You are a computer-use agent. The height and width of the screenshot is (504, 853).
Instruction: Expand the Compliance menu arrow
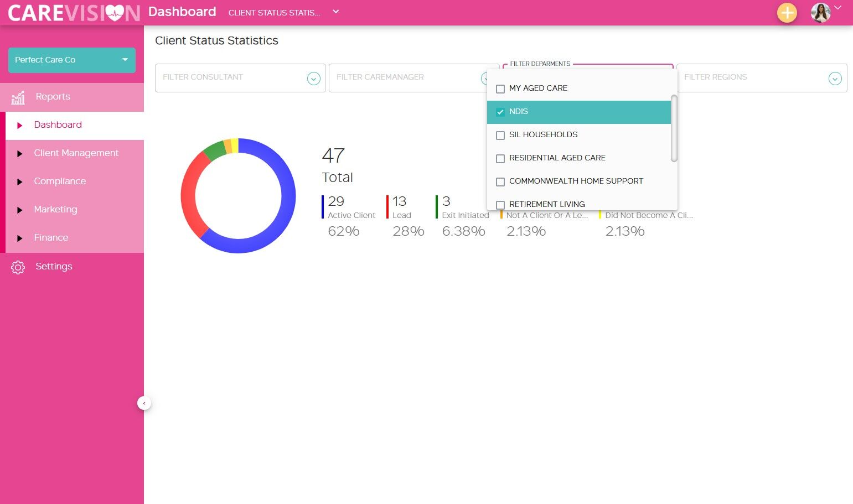[19, 182]
